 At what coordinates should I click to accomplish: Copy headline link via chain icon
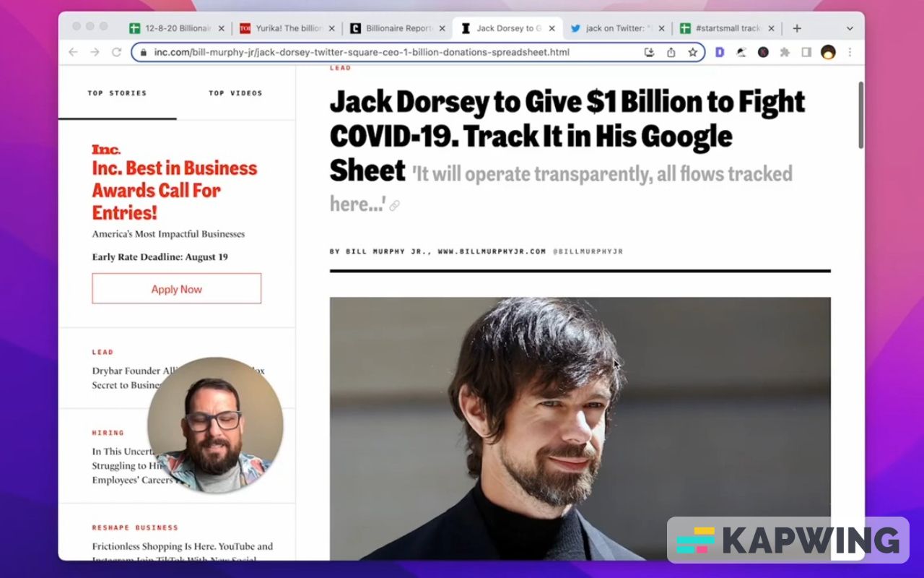(394, 206)
